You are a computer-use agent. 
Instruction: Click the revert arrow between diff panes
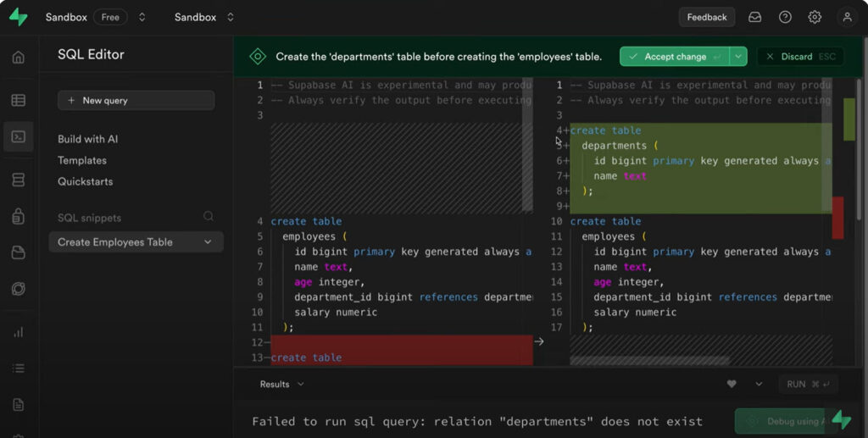pyautogui.click(x=539, y=341)
